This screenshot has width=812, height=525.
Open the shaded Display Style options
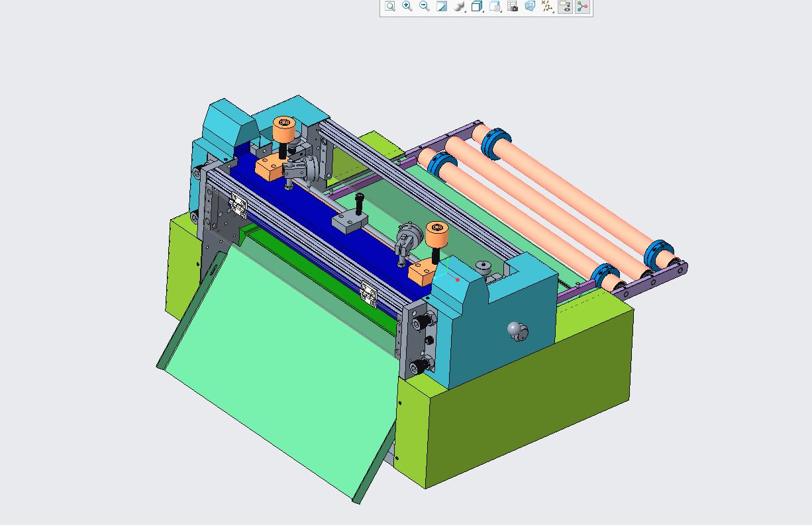[x=460, y=7]
